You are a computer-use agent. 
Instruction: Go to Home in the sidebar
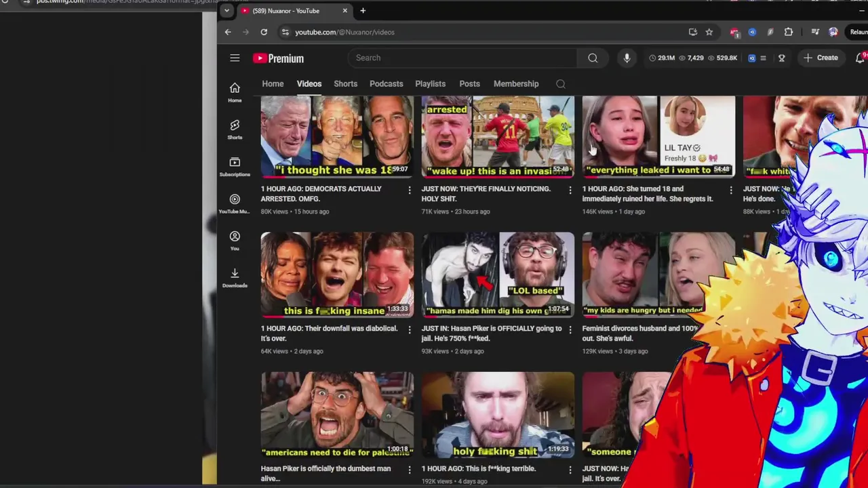tap(235, 92)
